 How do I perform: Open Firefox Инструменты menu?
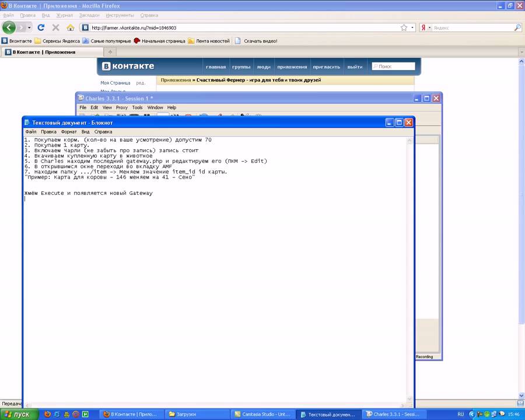coord(120,15)
